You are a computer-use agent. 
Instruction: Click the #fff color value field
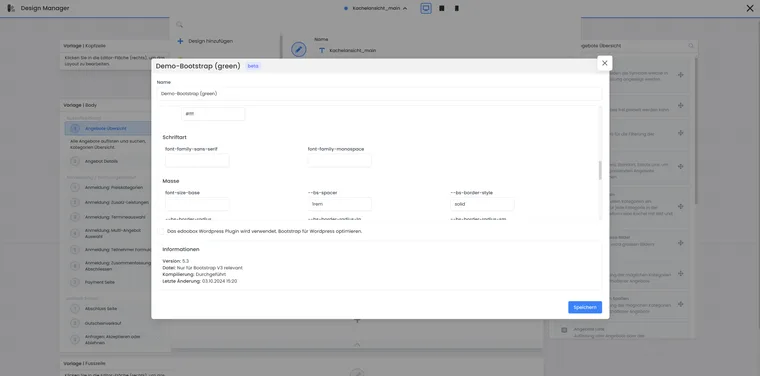pos(213,114)
